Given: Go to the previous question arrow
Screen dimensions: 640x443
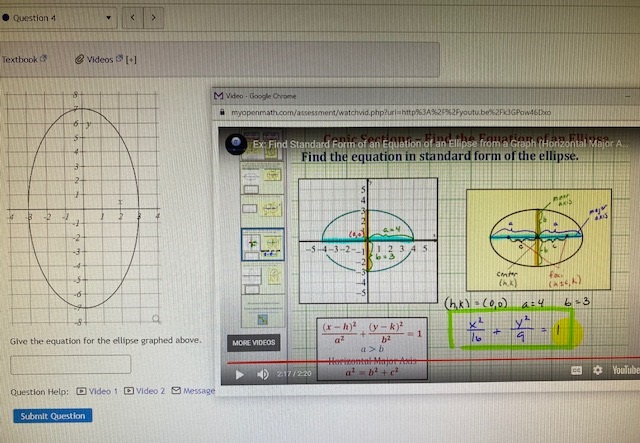Looking at the screenshot, I should (x=133, y=18).
